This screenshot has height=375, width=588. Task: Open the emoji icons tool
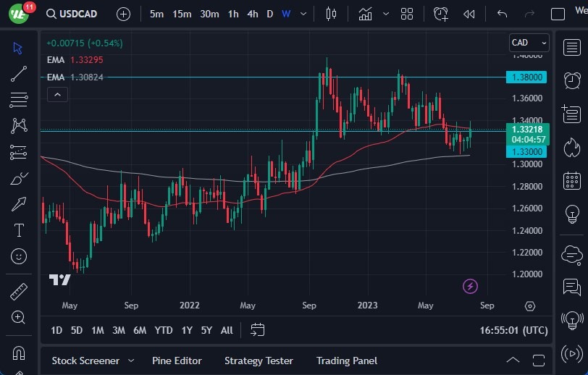point(19,256)
